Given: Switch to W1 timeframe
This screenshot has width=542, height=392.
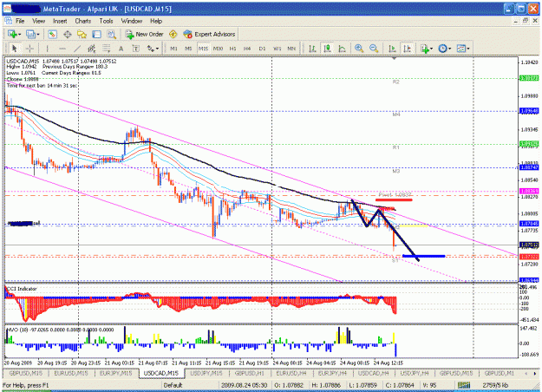Looking at the screenshot, I should coord(278,49).
